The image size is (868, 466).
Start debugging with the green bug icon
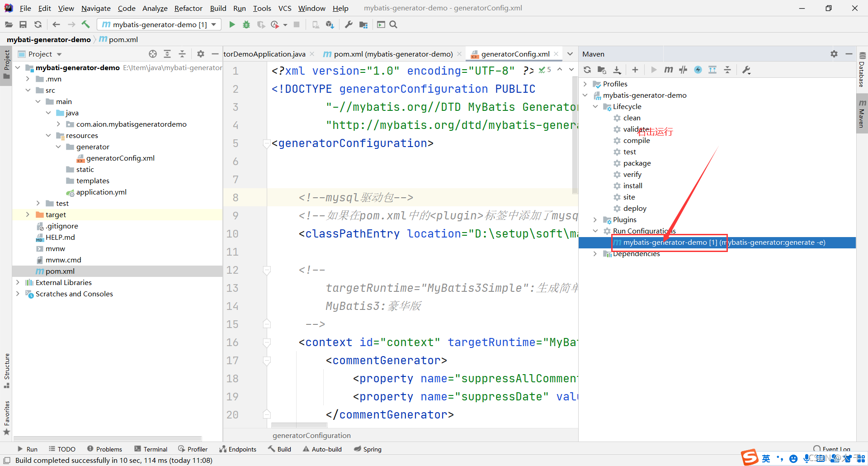point(246,24)
